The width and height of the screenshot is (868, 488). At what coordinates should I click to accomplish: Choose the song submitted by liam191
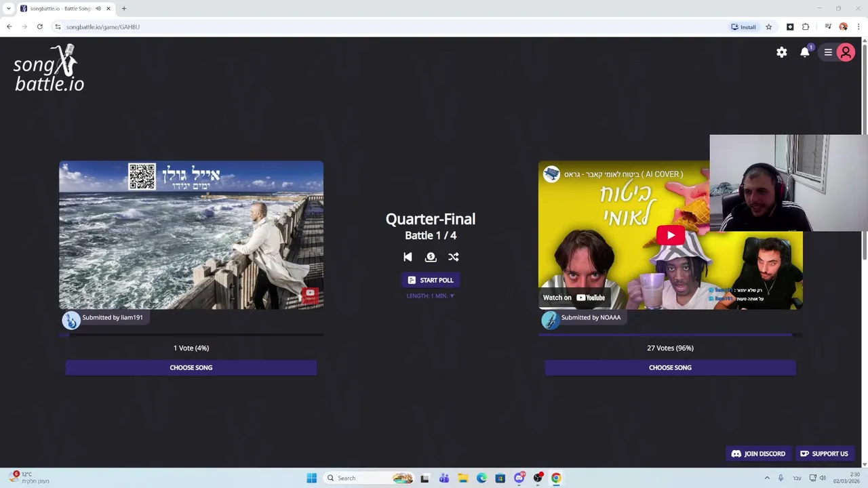191,367
